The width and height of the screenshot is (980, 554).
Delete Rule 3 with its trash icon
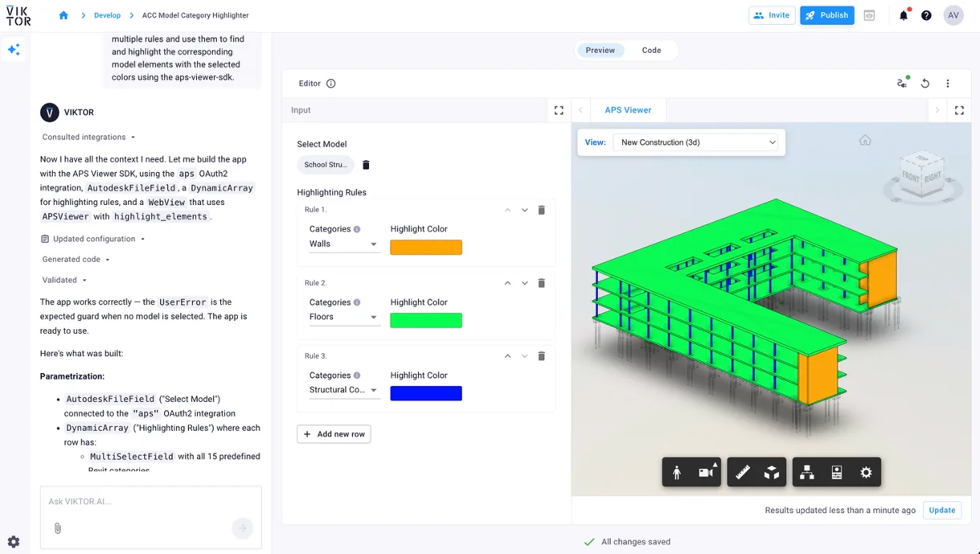(x=541, y=356)
